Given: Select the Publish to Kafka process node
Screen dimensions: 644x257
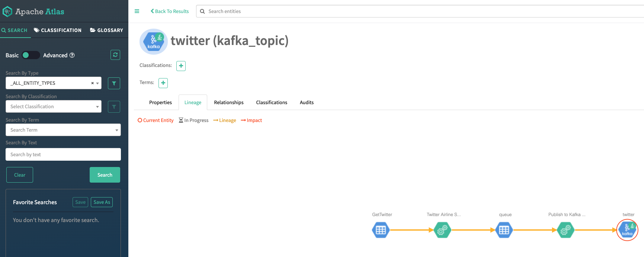Looking at the screenshot, I should coord(566,230).
